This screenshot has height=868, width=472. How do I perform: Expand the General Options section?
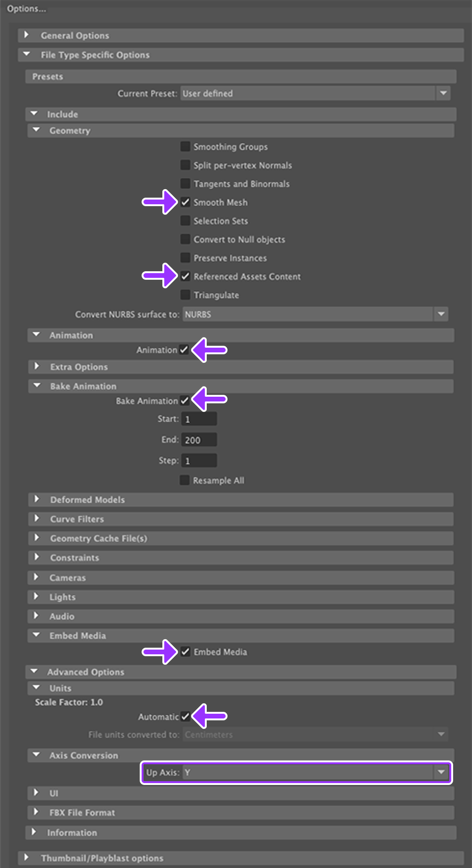pos(241,35)
